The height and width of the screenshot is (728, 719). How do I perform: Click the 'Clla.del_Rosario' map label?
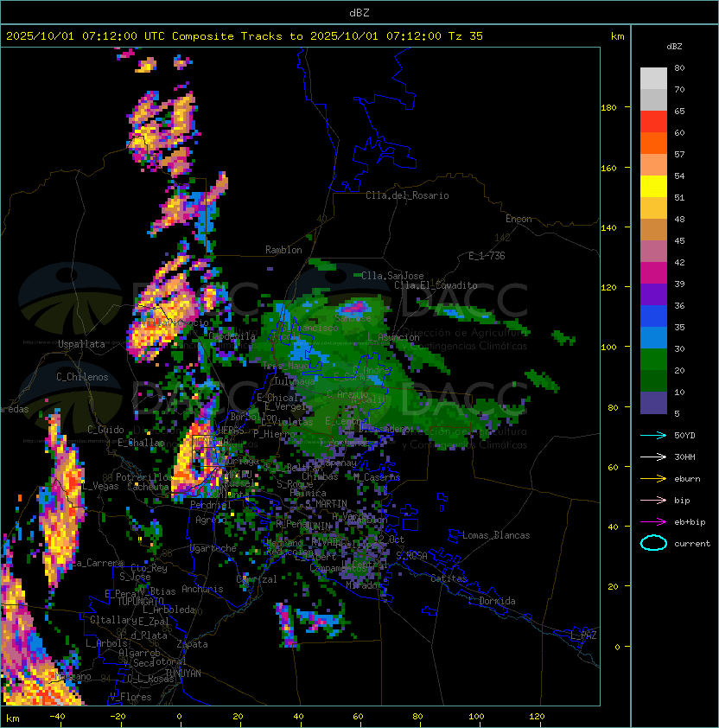(x=407, y=195)
